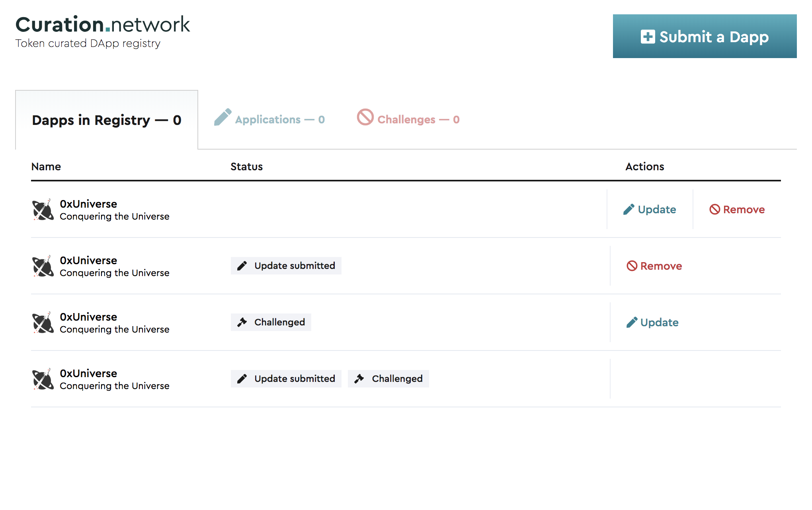Screen dimensions: 812x510
Task: Click the second row's 0xUniverse planet logo
Action: pyautogui.click(x=43, y=266)
